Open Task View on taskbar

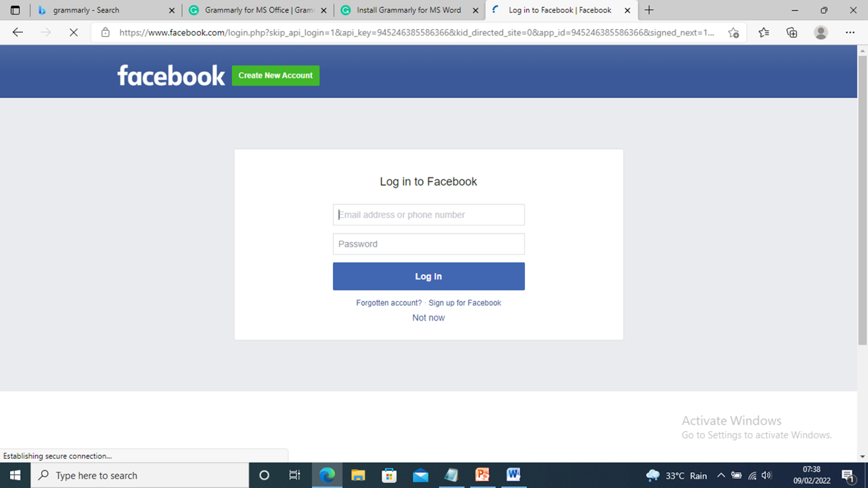pyautogui.click(x=295, y=476)
